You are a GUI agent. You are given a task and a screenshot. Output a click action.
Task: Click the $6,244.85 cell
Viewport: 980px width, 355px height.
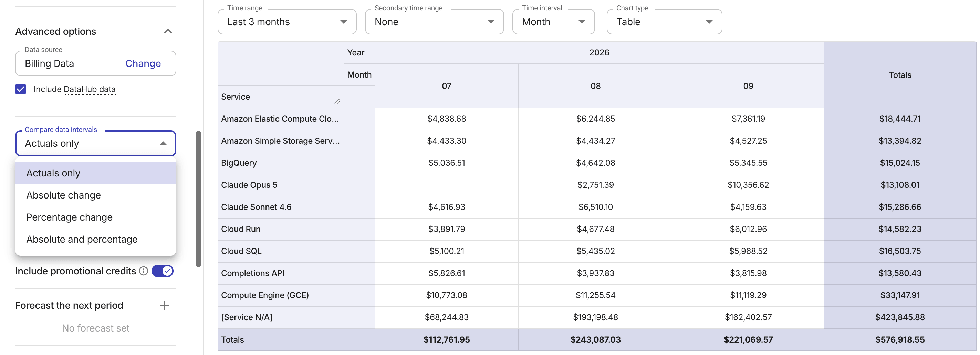tap(595, 119)
